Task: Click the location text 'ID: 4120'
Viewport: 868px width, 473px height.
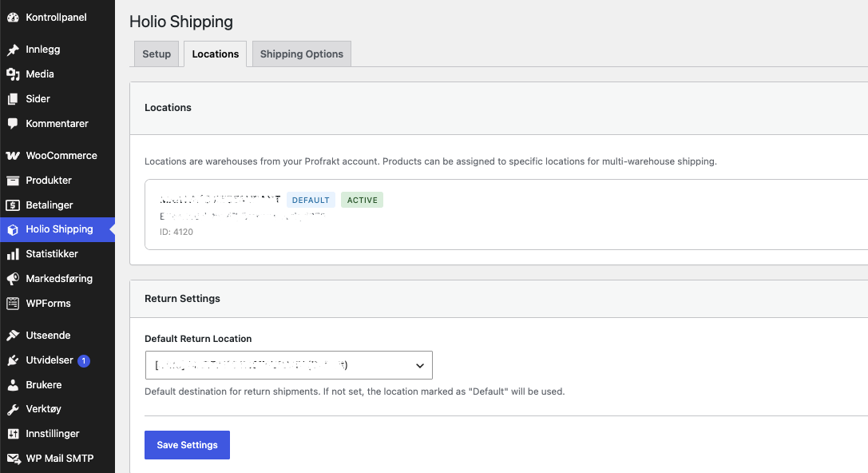Action: (x=176, y=232)
